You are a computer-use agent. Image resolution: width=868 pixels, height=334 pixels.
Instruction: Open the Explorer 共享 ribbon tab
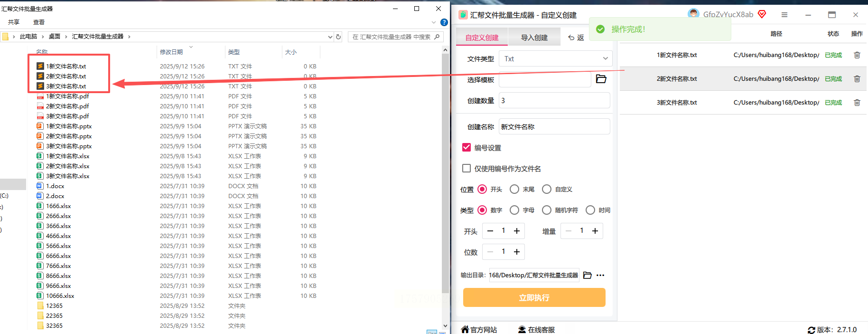[x=14, y=22]
